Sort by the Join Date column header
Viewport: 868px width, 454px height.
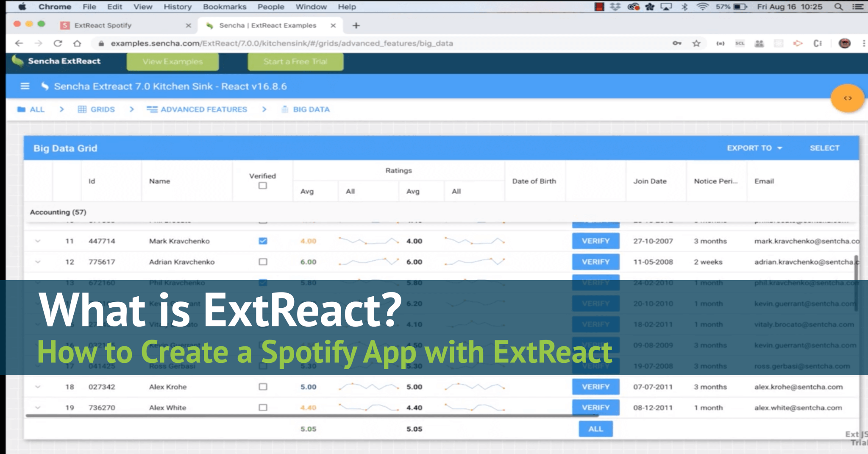point(656,181)
